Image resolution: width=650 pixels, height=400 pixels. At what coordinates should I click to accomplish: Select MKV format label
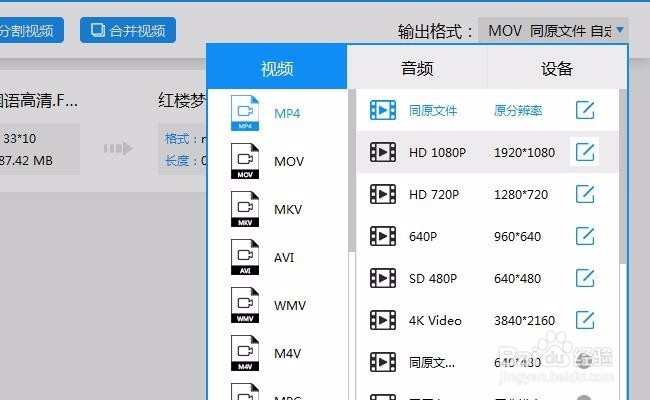(288, 209)
